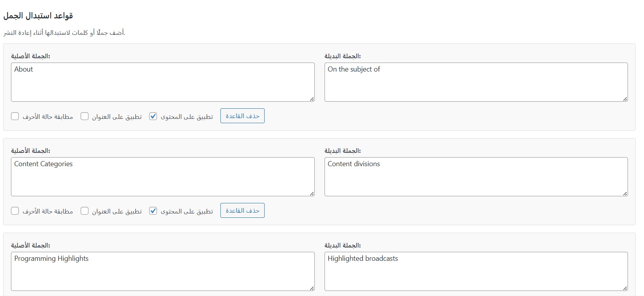Check تطبيق على العنوان for the About rule
This screenshot has width=644, height=296.
point(85,116)
